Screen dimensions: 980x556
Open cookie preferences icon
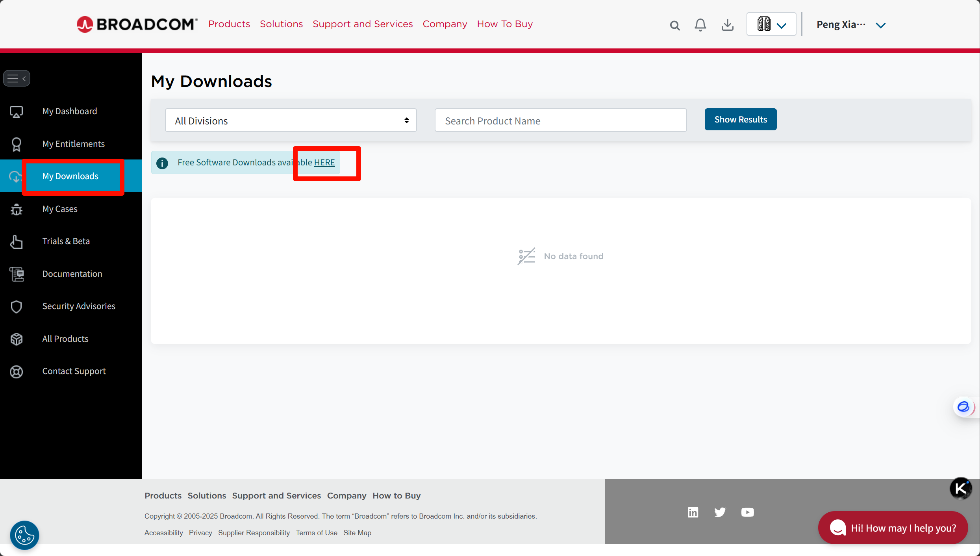[24, 535]
